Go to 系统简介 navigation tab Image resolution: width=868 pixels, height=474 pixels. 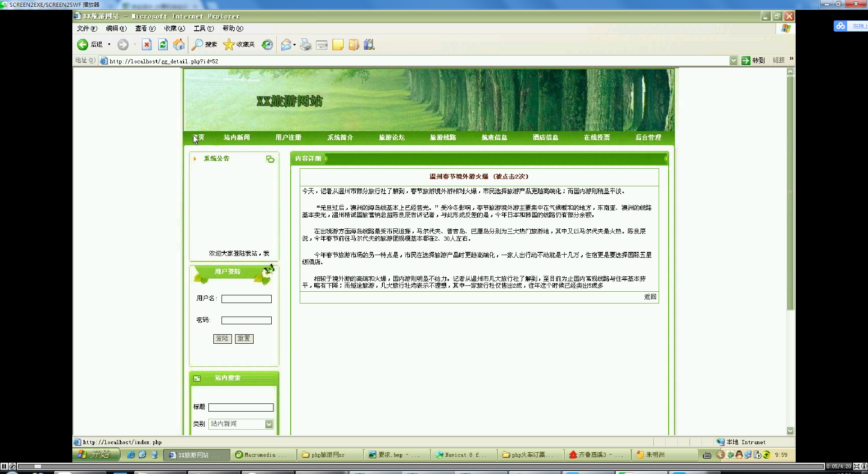pos(340,137)
